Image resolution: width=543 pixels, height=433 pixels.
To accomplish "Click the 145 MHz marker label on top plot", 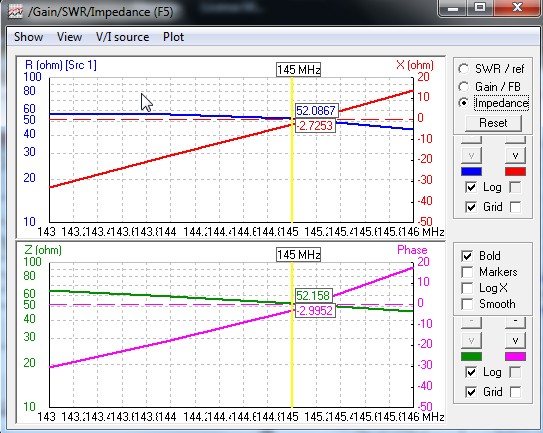I will coord(299,70).
